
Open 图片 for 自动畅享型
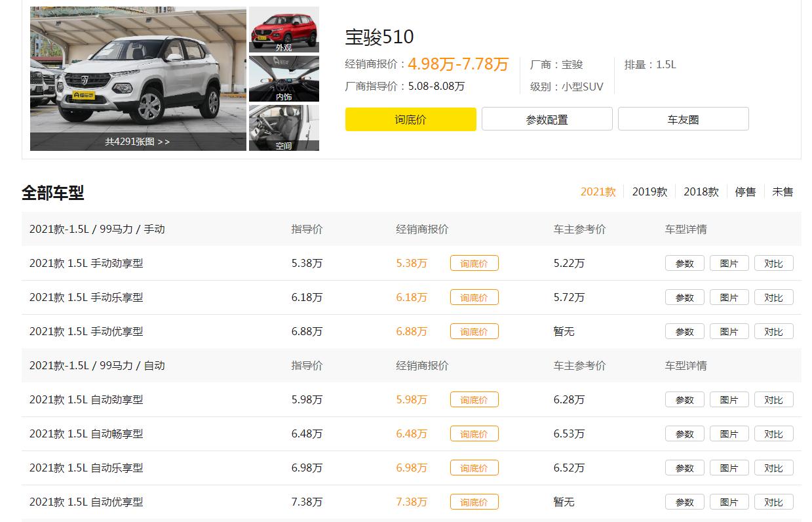point(729,433)
